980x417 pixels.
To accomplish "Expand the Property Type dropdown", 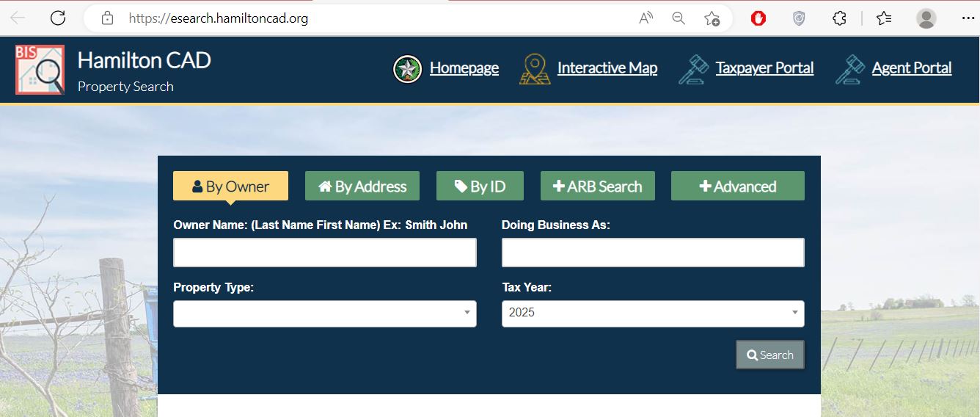I will [324, 313].
